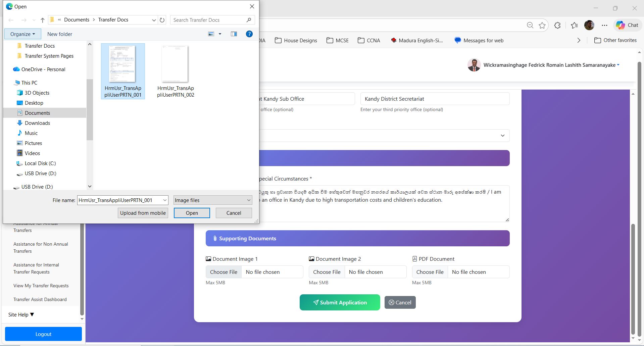This screenshot has height=346, width=644.
Task: Expand the File name history dropdown
Action: [x=165, y=200]
